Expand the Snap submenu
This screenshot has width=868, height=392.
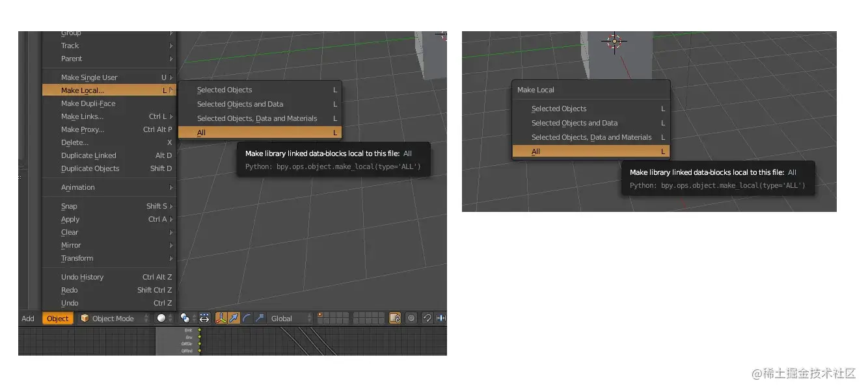(109, 206)
